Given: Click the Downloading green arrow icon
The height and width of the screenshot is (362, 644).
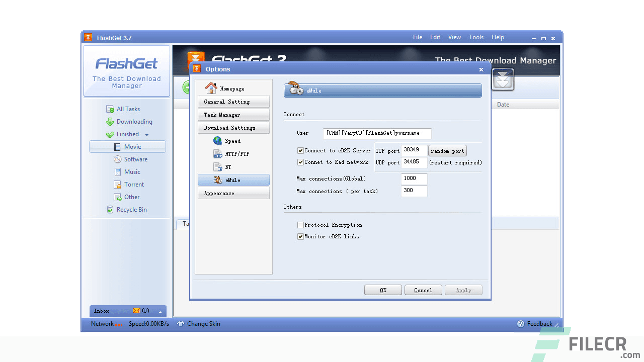Looking at the screenshot, I should click(x=110, y=122).
